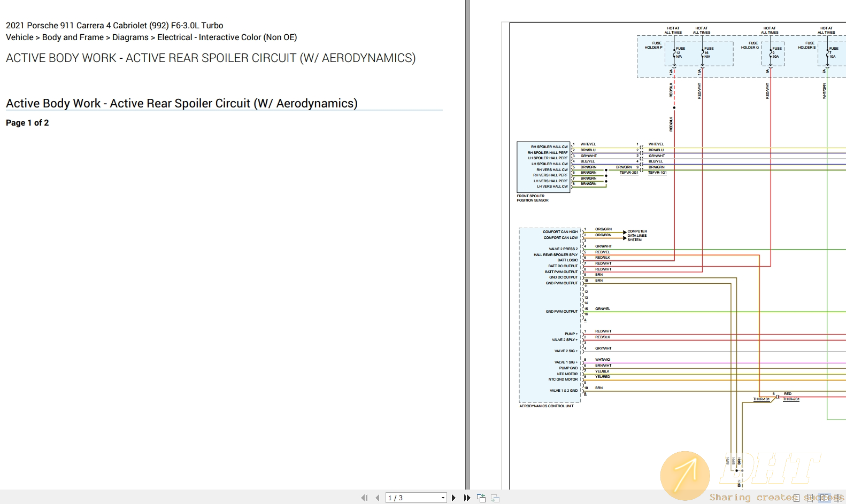This screenshot has height=504, width=846.
Task: Click the NTC MOTOR pin label
Action: pos(567,374)
